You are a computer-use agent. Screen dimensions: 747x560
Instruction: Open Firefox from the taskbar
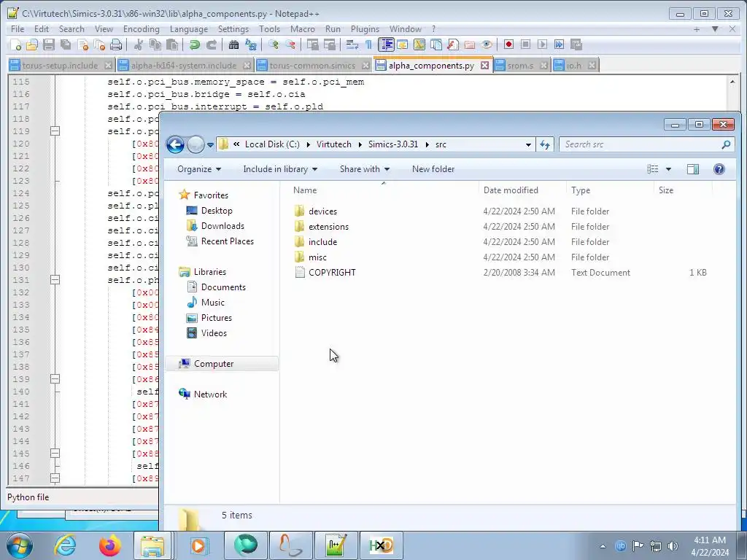[x=110, y=545]
